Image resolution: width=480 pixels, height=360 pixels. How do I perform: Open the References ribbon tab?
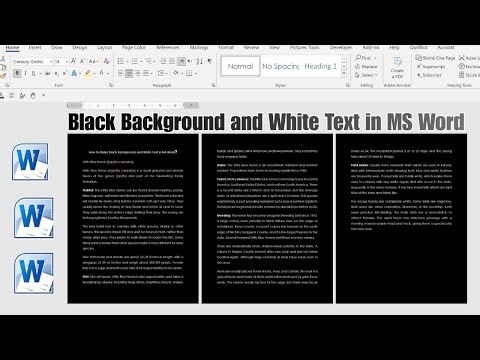tap(168, 48)
